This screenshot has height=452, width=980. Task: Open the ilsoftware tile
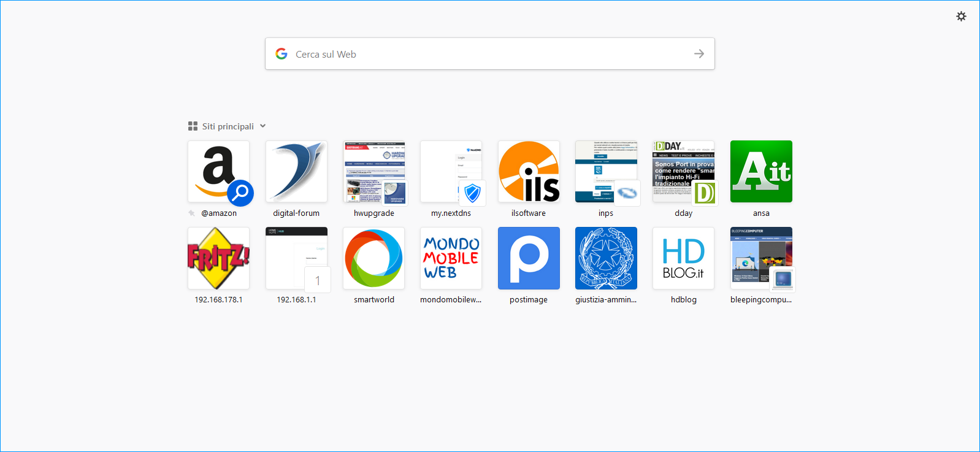(x=529, y=172)
